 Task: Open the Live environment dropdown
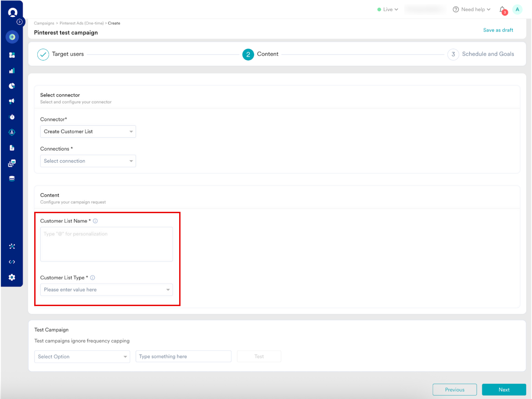[388, 10]
